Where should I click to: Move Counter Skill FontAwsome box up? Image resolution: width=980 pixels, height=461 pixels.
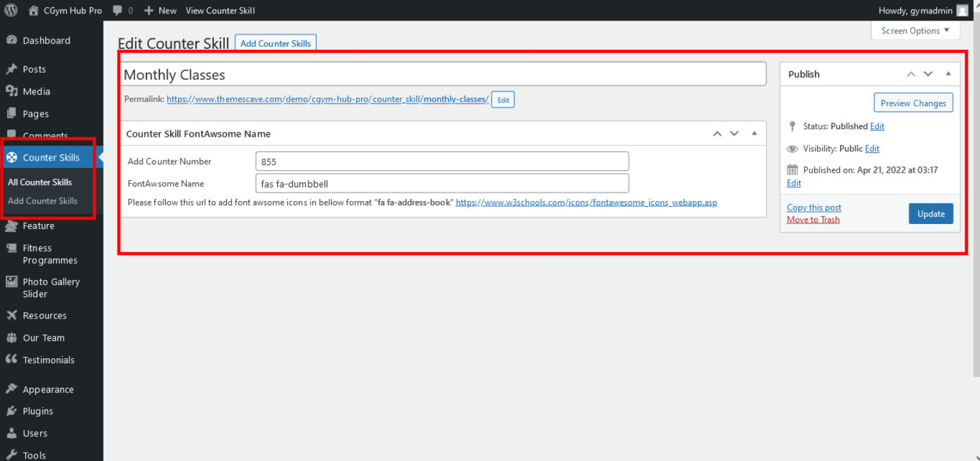[717, 134]
